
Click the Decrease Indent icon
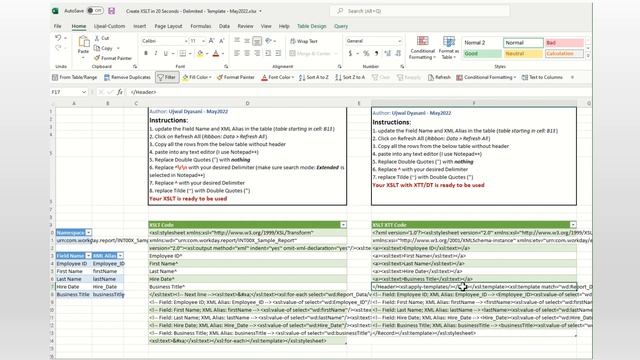(x=268, y=53)
